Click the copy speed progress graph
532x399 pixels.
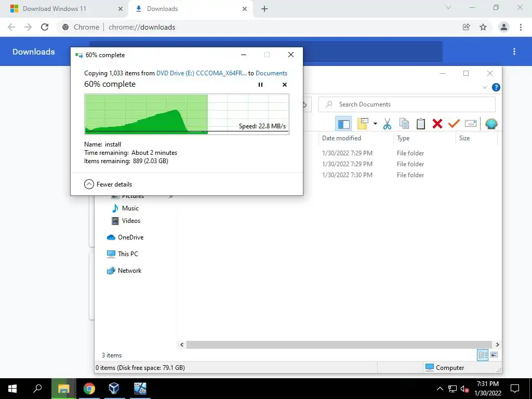[x=187, y=114]
